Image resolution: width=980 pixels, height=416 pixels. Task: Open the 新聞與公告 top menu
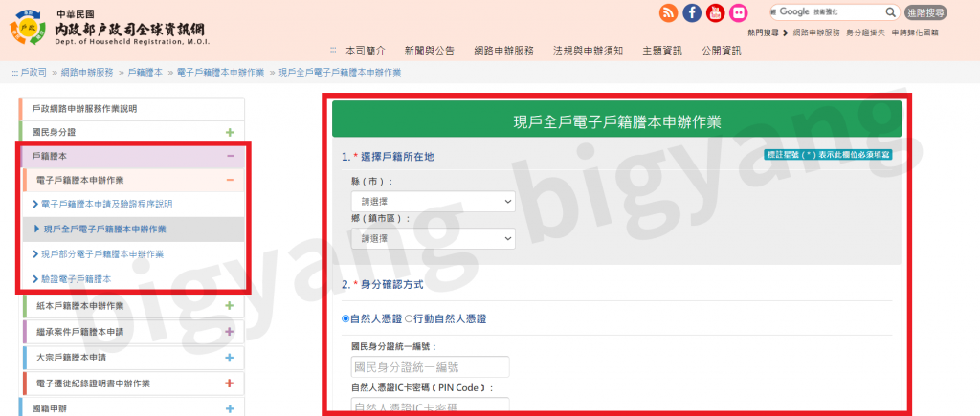click(429, 51)
